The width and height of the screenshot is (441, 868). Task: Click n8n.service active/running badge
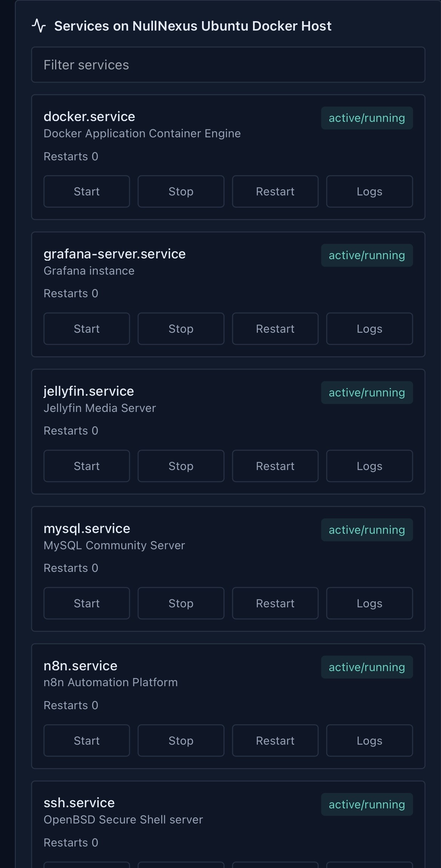(367, 667)
